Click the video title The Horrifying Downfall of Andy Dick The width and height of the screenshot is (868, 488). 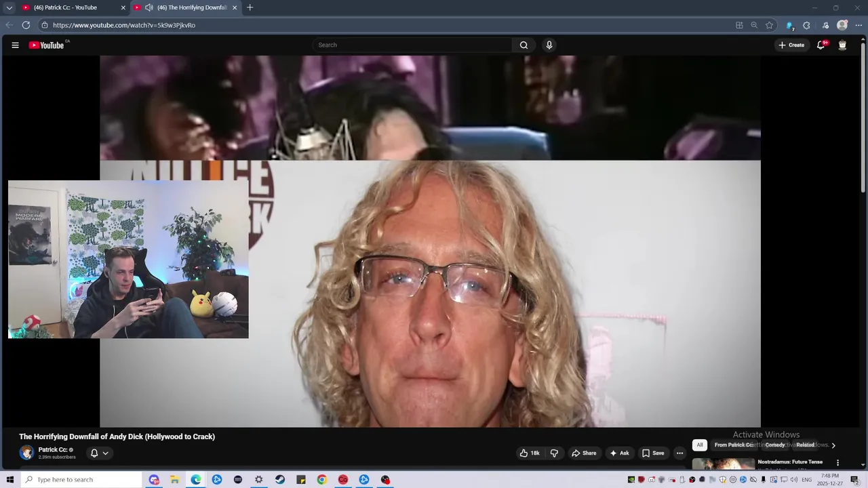[117, 437]
